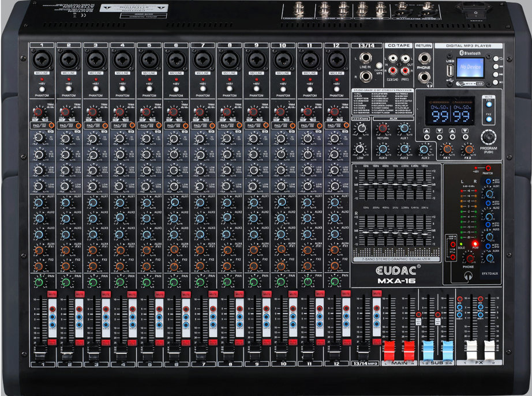The width and height of the screenshot is (532, 396).
Task: Mute FX2 with the blue mute button
Action: tap(489, 119)
